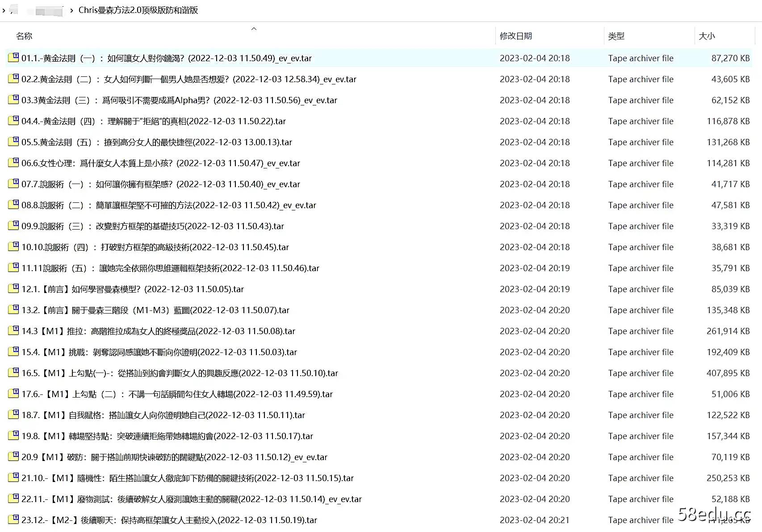Toggle sort direction arrow above name column

pos(254,29)
